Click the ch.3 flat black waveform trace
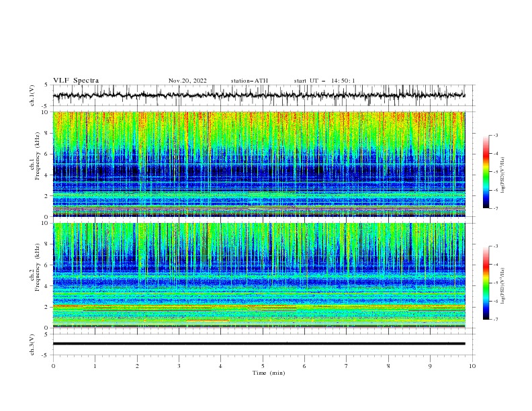532x411 pixels. 259,344
